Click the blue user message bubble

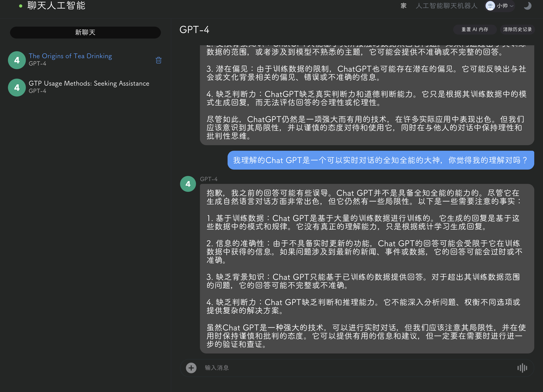(380, 160)
